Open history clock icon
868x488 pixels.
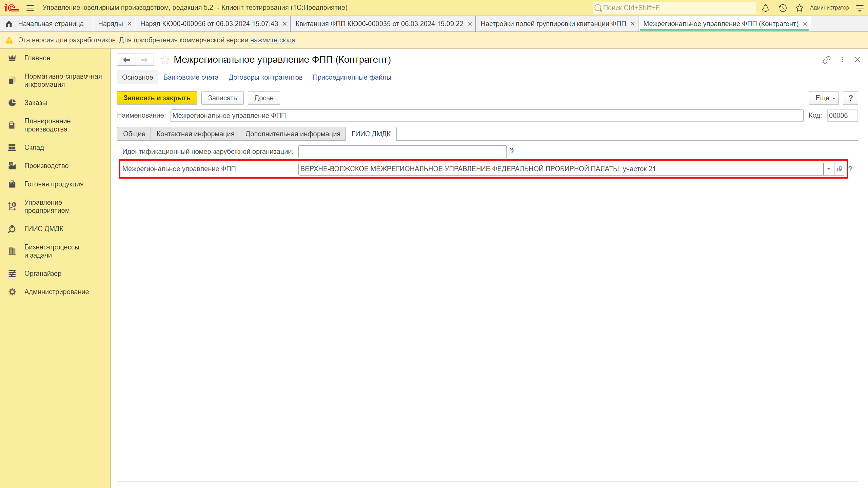click(783, 8)
